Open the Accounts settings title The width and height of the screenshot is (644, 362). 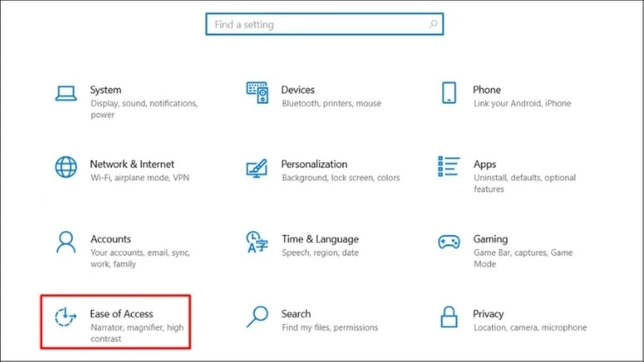[110, 239]
